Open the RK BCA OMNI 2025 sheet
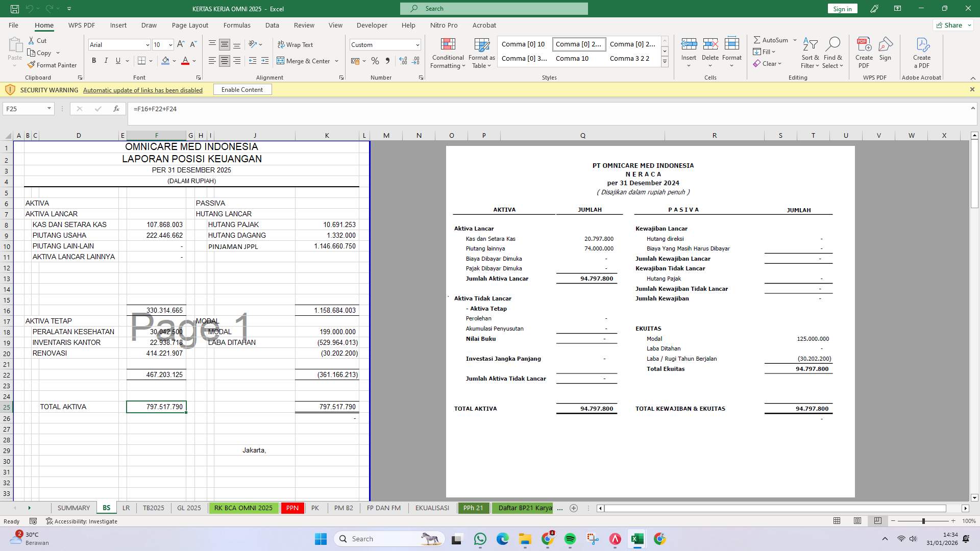Screen dimensions: 980x551 click(243, 508)
